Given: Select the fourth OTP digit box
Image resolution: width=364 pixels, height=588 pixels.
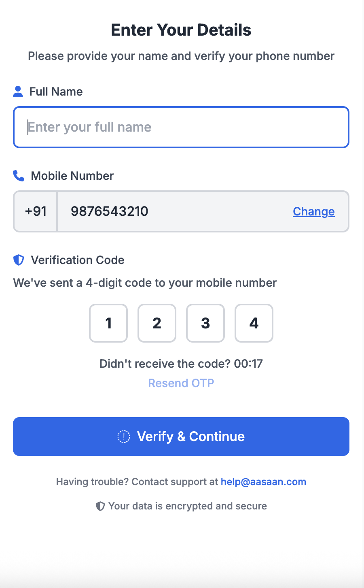Looking at the screenshot, I should (254, 323).
